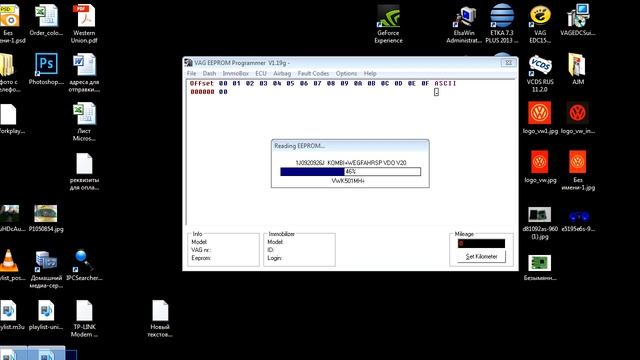Click the VAG EEPROM Programmer title bar icon
The image size is (640, 360).
[188, 63]
